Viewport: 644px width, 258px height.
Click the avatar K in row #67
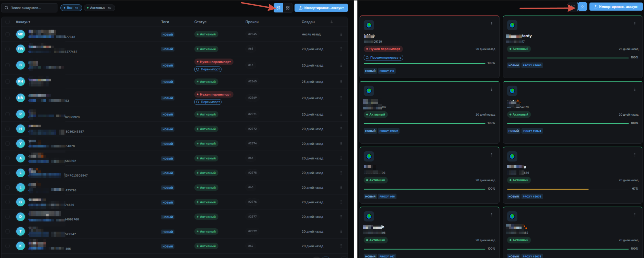coord(20,246)
